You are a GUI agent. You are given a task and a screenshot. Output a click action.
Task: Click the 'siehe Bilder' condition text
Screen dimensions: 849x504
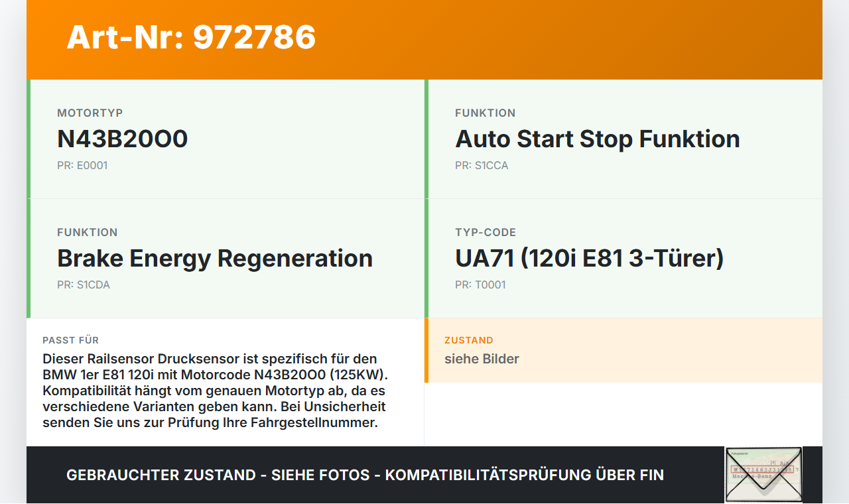click(x=482, y=359)
